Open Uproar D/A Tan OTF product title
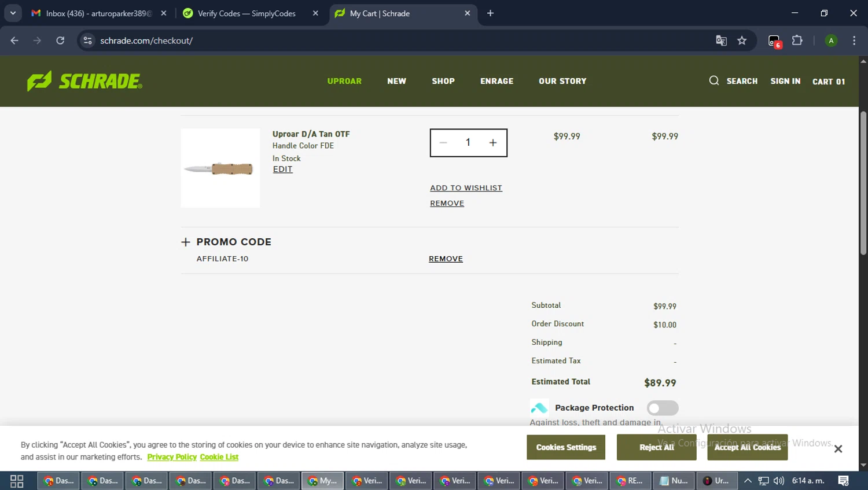This screenshot has height=490, width=868. [311, 134]
